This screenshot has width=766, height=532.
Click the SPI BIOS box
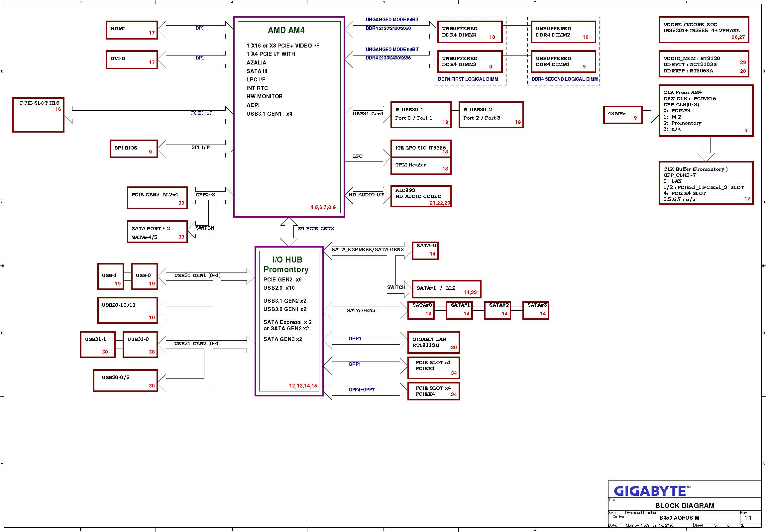pos(133,149)
